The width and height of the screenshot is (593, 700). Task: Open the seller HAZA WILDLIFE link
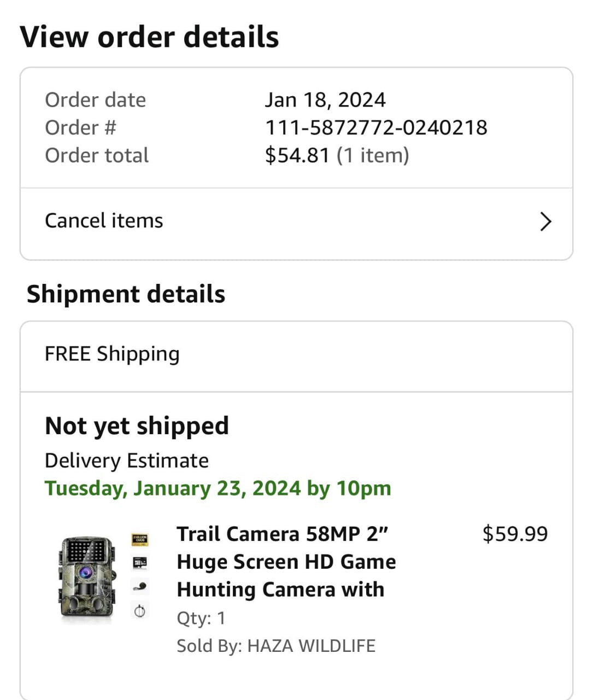coord(311,646)
